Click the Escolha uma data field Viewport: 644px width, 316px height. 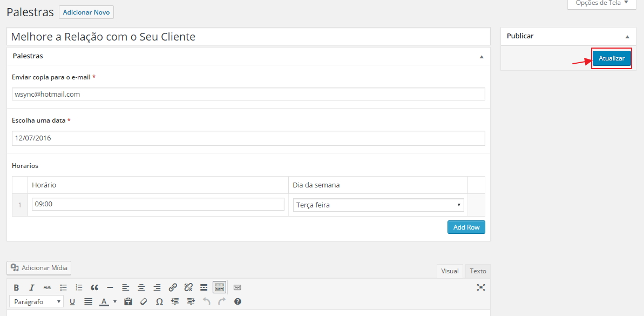click(248, 138)
